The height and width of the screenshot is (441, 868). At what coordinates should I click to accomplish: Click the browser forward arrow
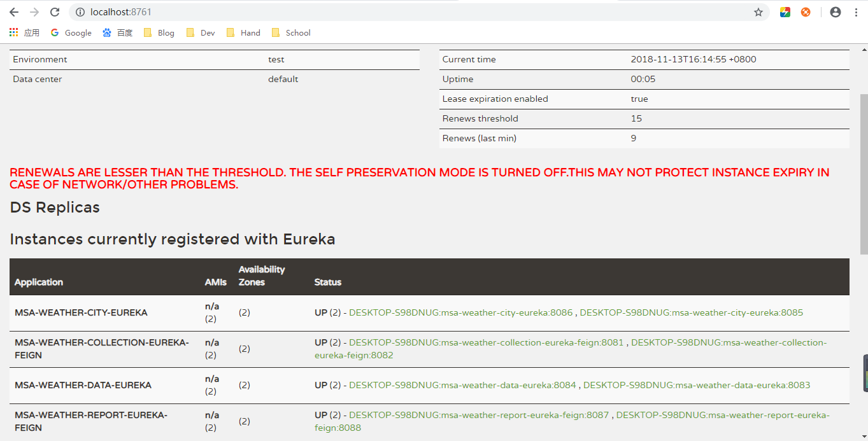point(34,12)
